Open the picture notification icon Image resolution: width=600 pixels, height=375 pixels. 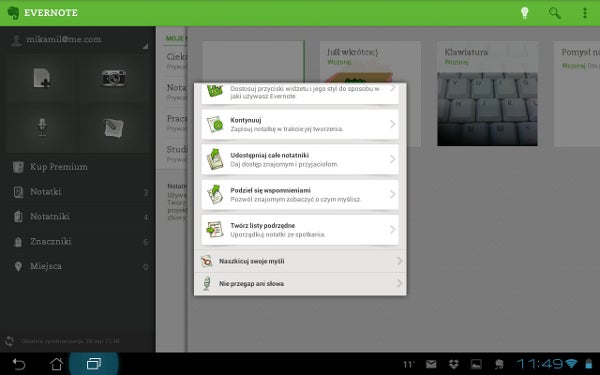(476, 364)
